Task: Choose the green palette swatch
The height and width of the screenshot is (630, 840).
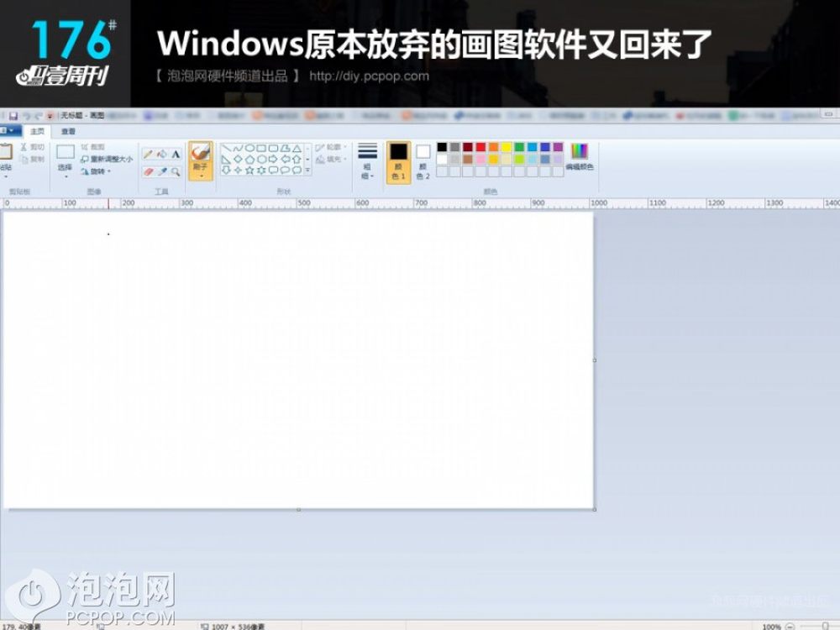Action: click(x=519, y=147)
